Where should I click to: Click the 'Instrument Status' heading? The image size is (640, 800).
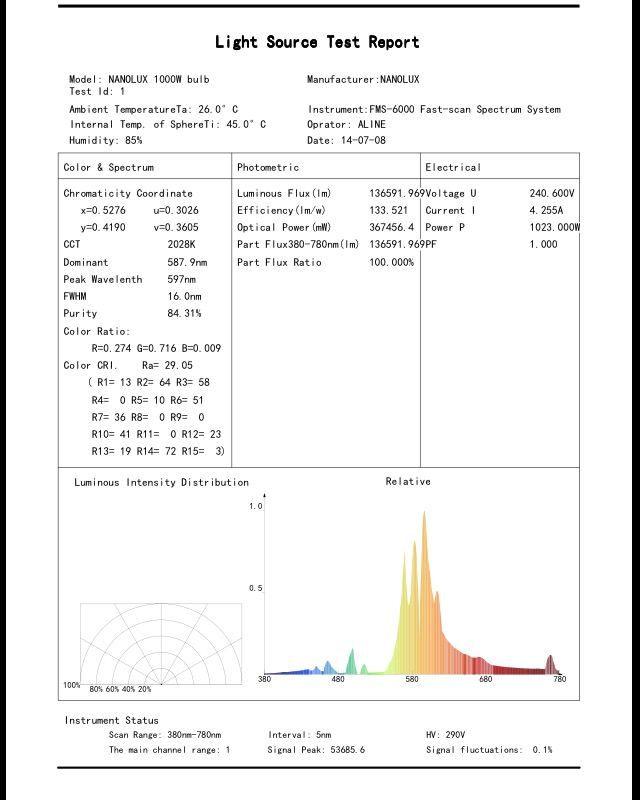point(111,720)
